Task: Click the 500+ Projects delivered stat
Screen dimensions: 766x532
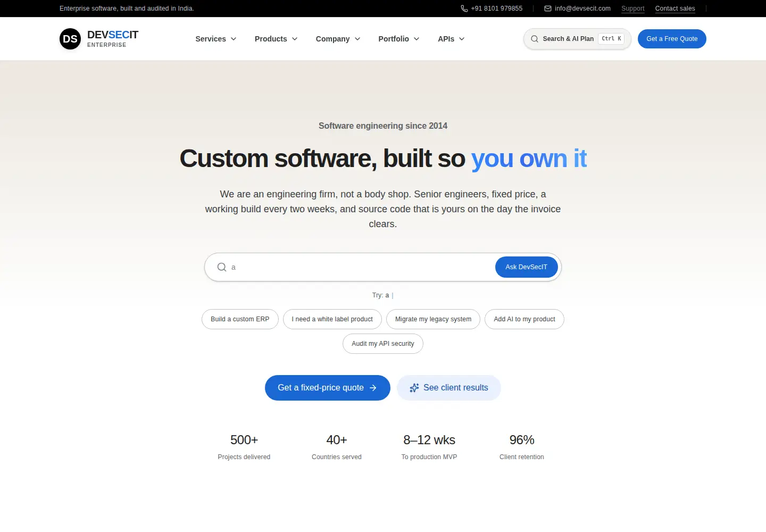Action: [244, 447]
